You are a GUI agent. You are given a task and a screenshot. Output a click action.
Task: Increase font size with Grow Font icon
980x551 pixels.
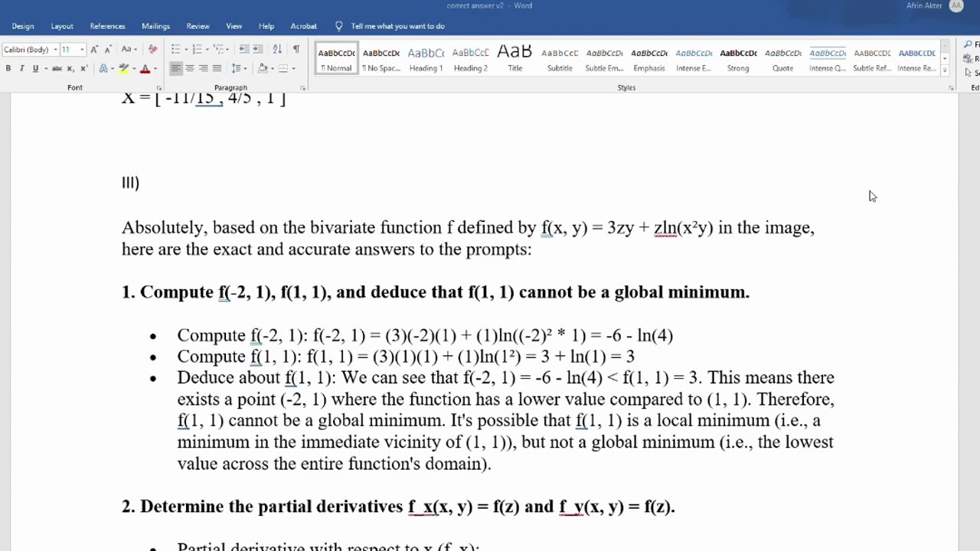tap(95, 50)
